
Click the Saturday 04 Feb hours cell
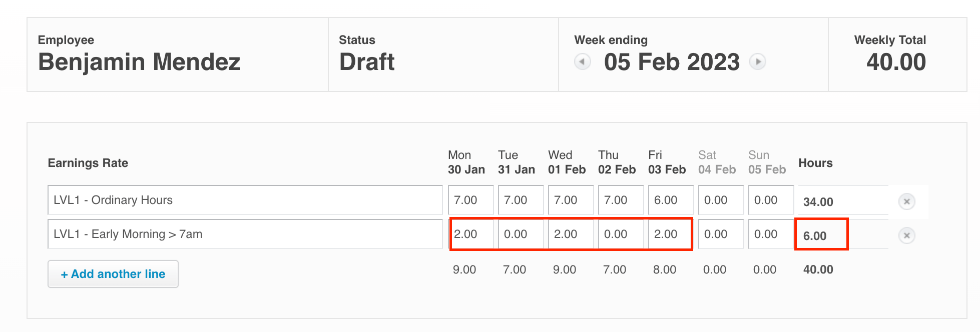point(721,200)
